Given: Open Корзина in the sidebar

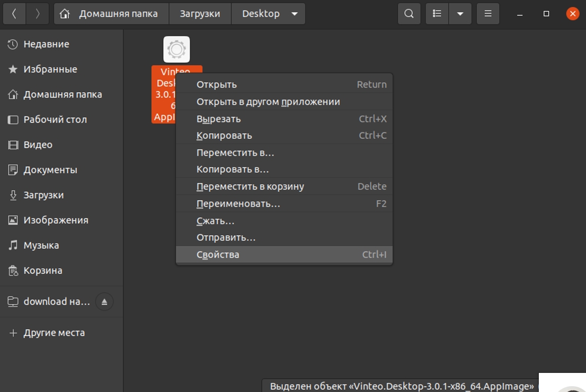Looking at the screenshot, I should click(61, 271).
